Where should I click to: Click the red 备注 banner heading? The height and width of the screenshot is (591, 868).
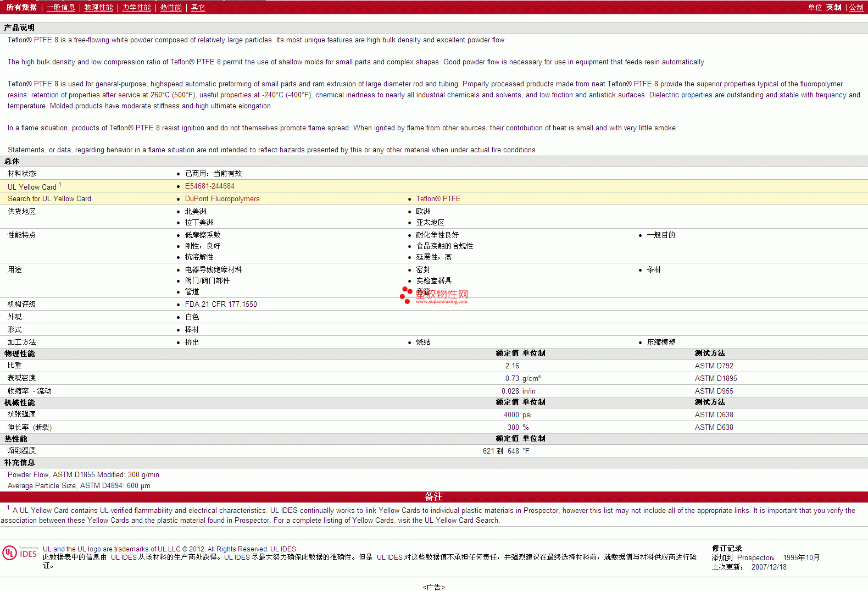click(433, 496)
